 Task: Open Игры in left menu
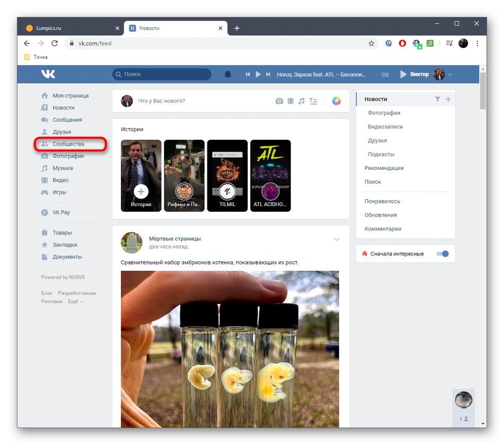click(x=59, y=192)
